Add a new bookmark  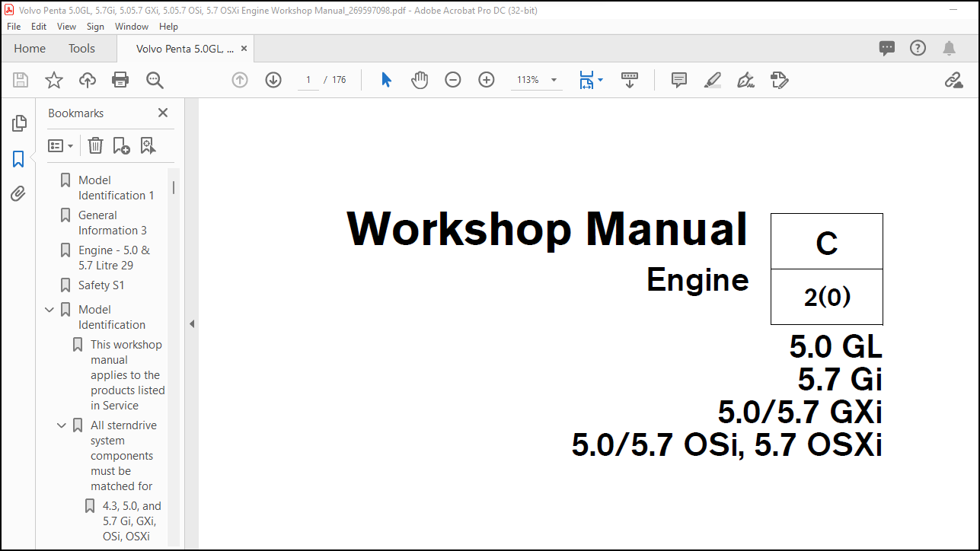pyautogui.click(x=121, y=145)
